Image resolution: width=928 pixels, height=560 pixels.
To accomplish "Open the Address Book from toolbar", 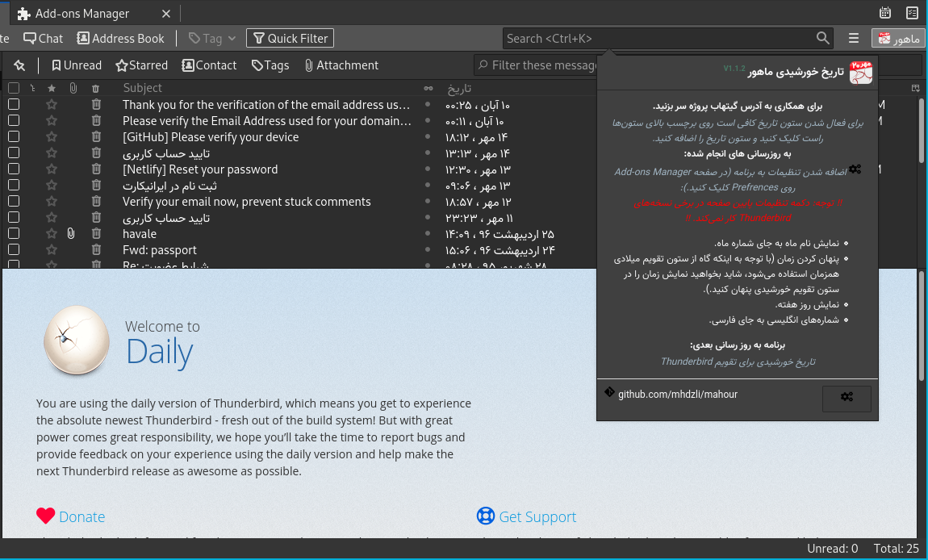I will pyautogui.click(x=120, y=38).
